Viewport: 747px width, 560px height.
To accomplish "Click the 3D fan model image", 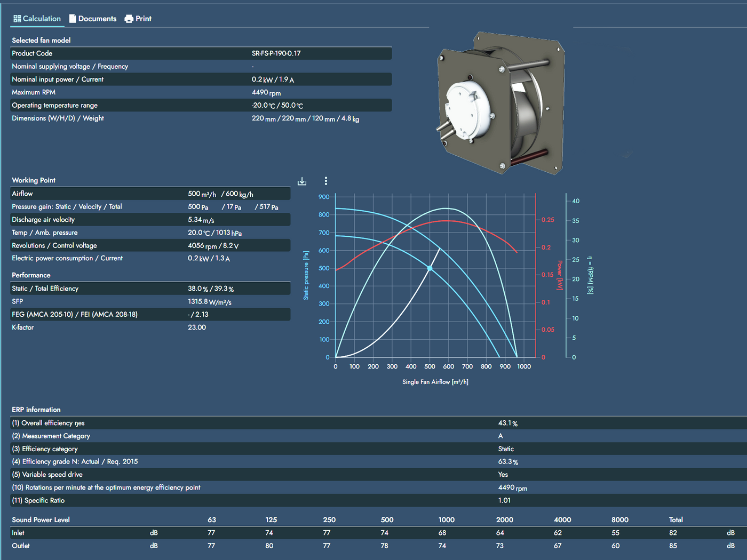I will (x=501, y=103).
